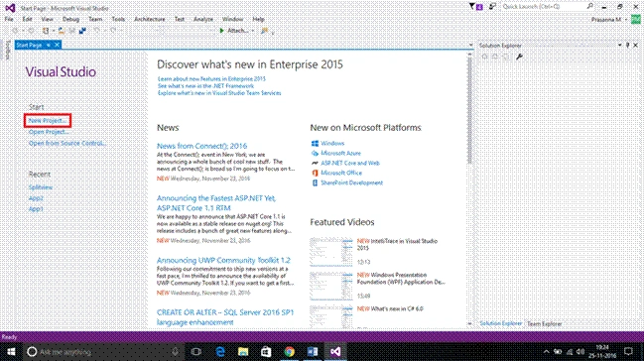Open the Prasanna M account dropdown
This screenshot has width=644, height=361.
[x=626, y=19]
